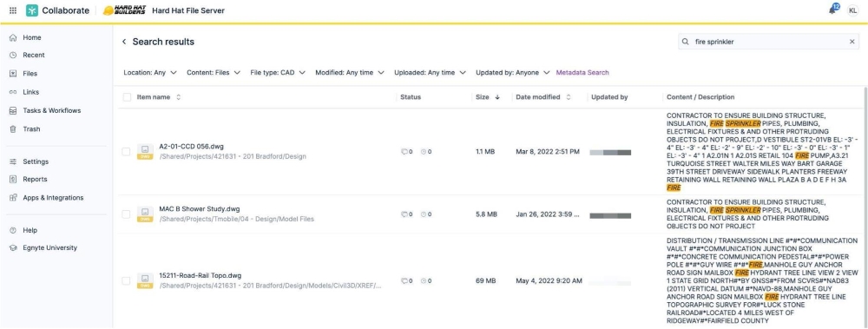Open Apps & Integrations in sidebar

tap(53, 198)
